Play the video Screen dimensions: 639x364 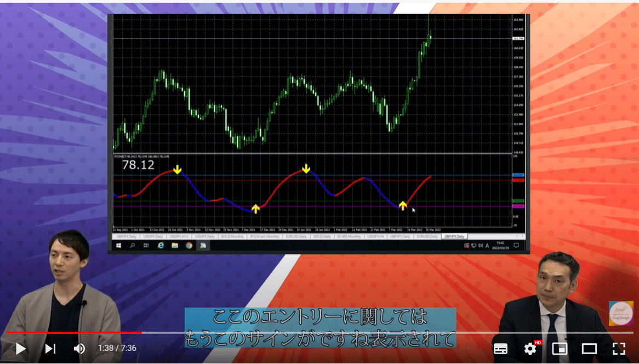(20, 349)
